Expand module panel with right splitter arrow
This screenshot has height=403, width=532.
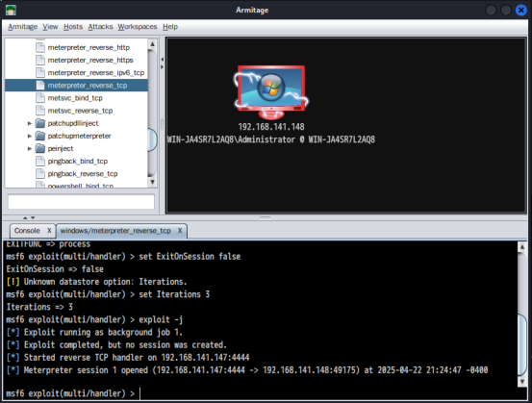163,67
